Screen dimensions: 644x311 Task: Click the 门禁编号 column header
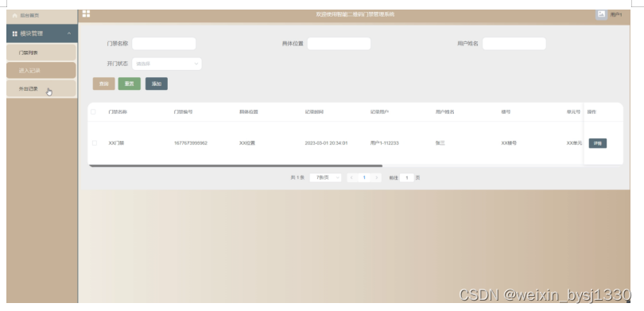183,111
